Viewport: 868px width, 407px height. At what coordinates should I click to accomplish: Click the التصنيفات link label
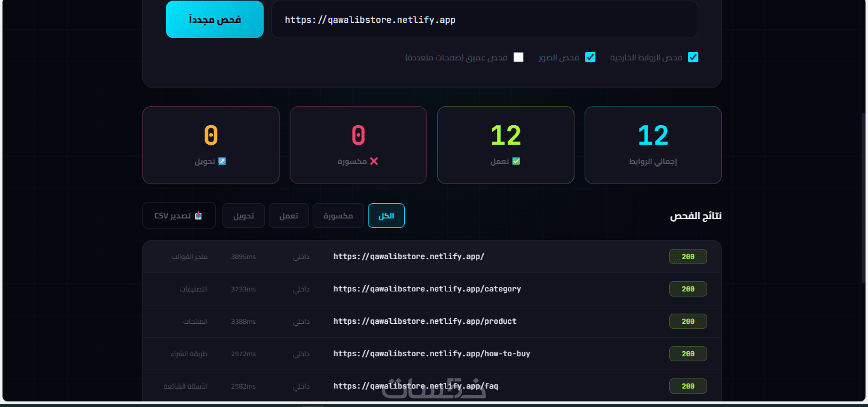click(194, 290)
